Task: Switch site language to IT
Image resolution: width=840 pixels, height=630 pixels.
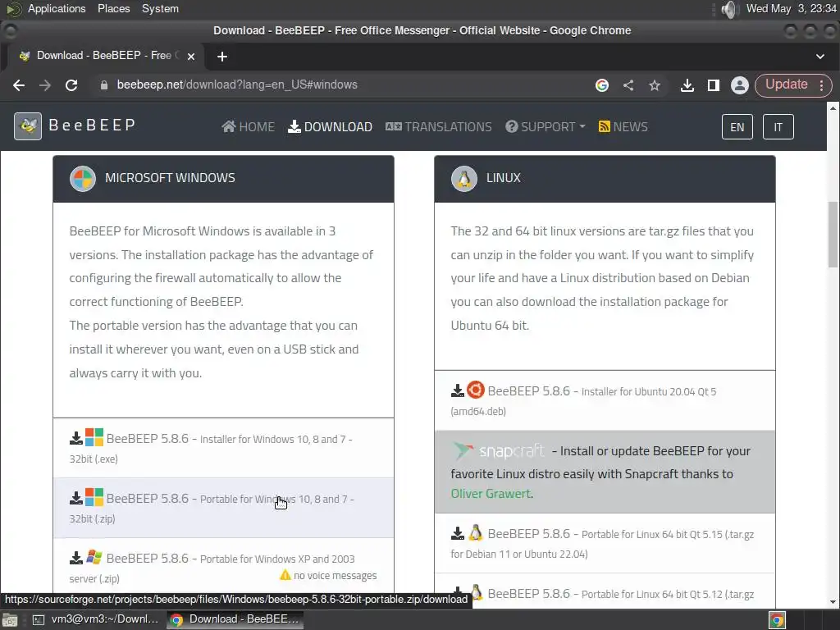Action: pos(778,127)
